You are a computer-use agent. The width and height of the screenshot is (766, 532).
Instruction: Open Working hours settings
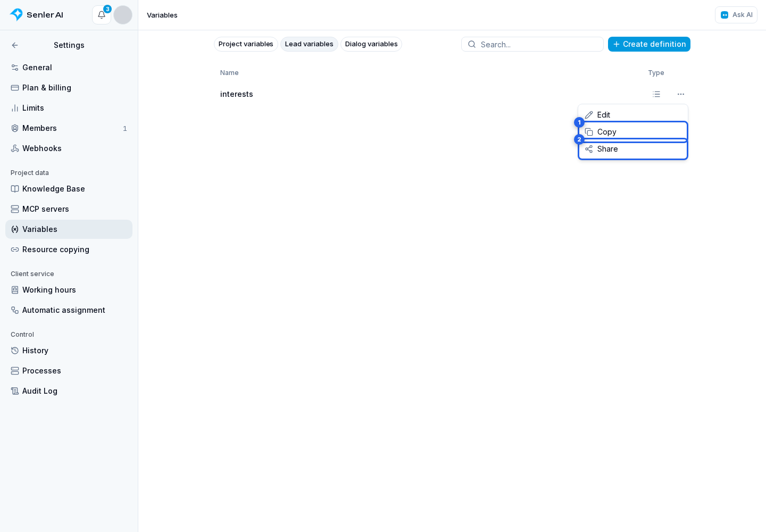click(x=69, y=290)
